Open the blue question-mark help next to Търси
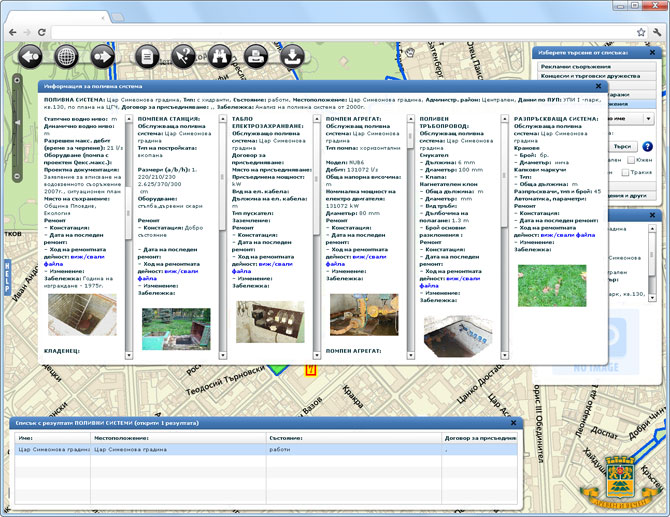Viewport: 670px width, 517px height. (x=647, y=147)
